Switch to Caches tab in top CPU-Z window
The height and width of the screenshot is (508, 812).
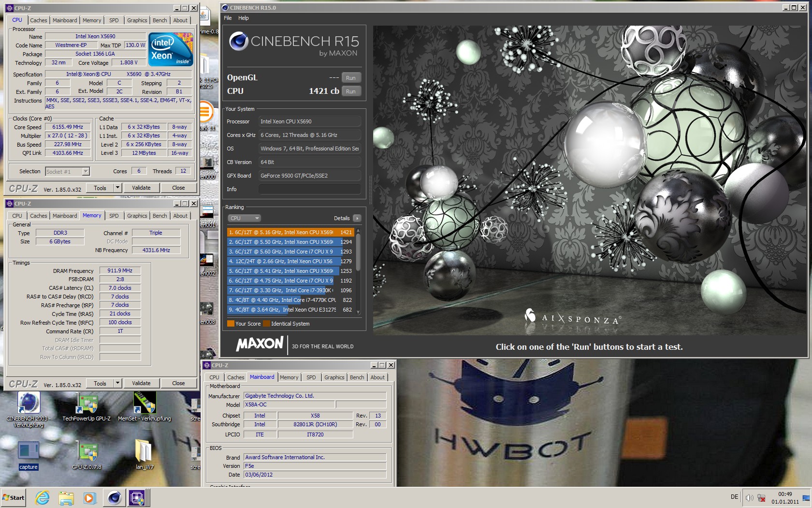click(x=39, y=20)
